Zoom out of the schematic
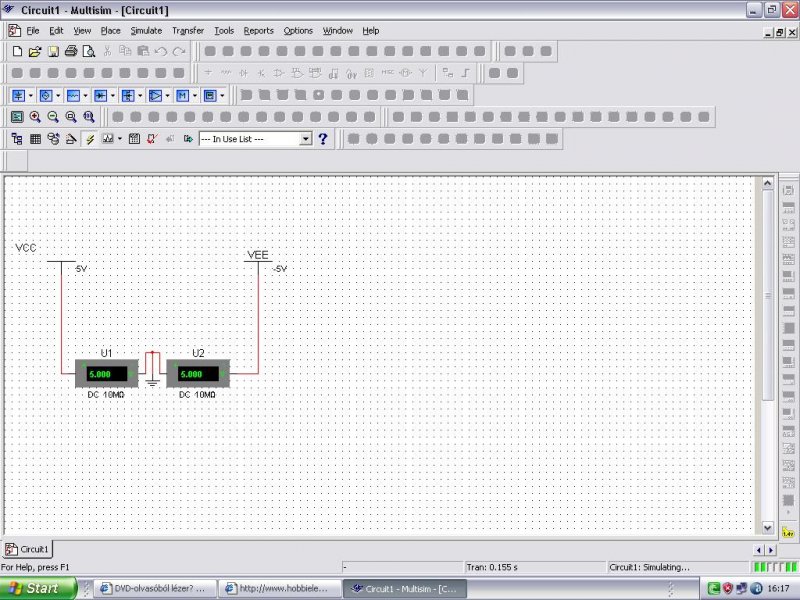Screen dimensions: 800x600 click(x=53, y=117)
